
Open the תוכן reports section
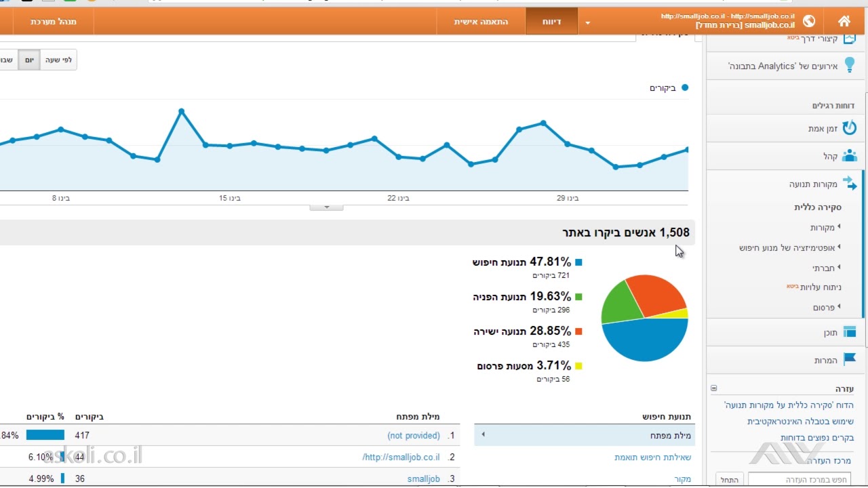point(831,333)
